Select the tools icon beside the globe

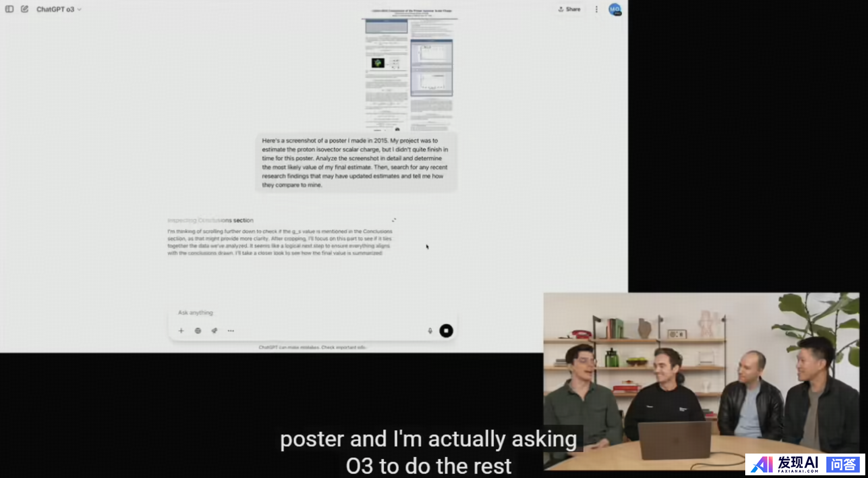coord(215,331)
